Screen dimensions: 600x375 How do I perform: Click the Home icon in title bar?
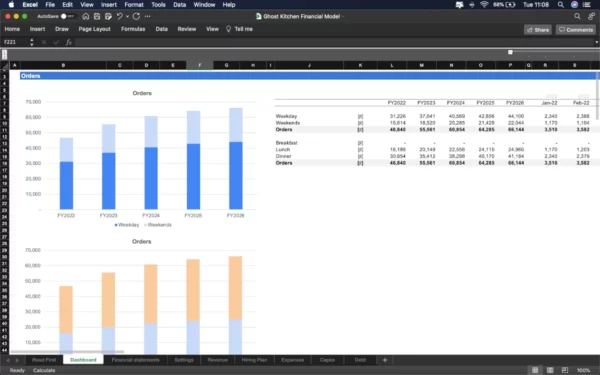[x=86, y=16]
